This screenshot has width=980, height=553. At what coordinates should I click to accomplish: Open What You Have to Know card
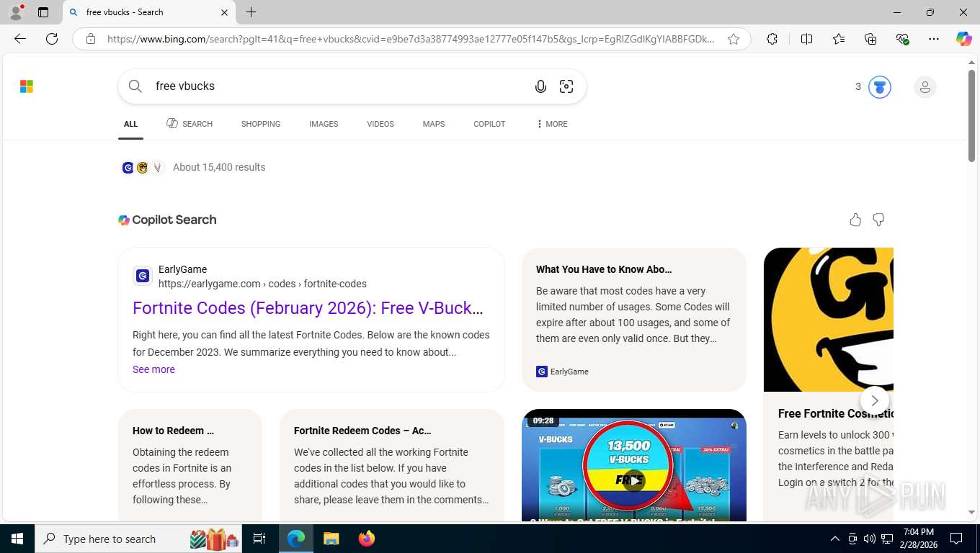634,320
